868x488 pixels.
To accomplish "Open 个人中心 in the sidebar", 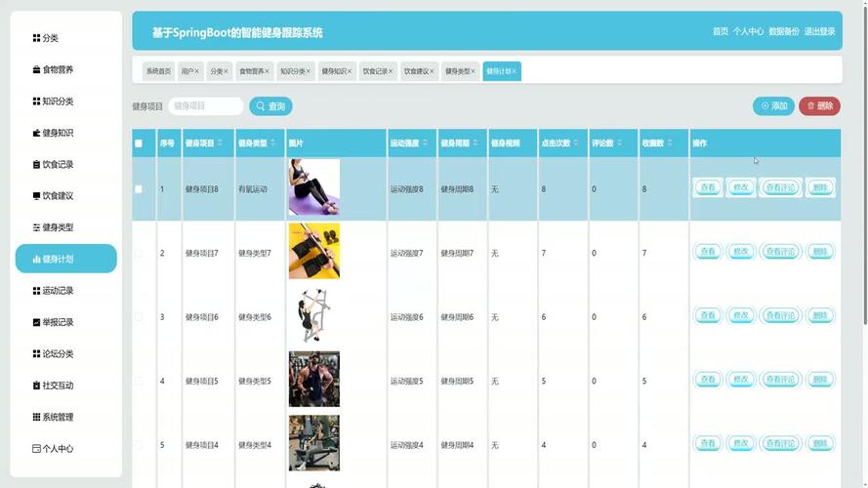I will click(x=53, y=449).
